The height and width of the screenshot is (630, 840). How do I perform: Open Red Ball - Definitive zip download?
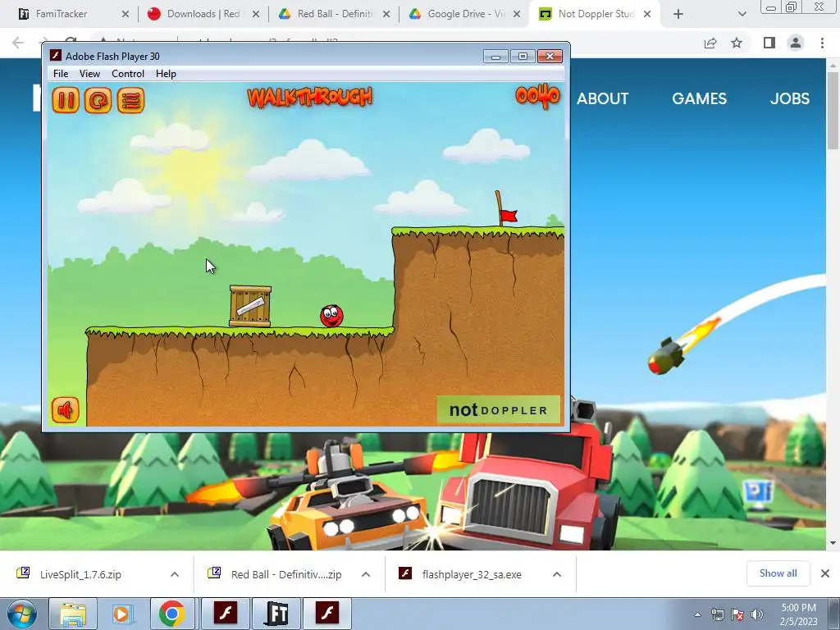click(x=286, y=574)
